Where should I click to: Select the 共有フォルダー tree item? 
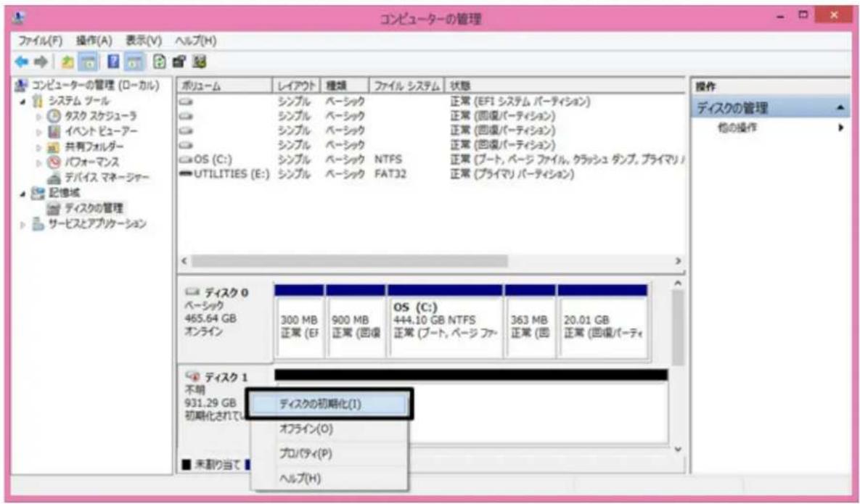pos(94,146)
